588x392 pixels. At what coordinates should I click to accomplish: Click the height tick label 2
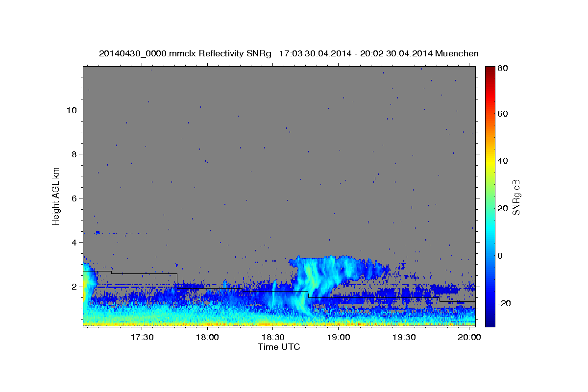73,287
